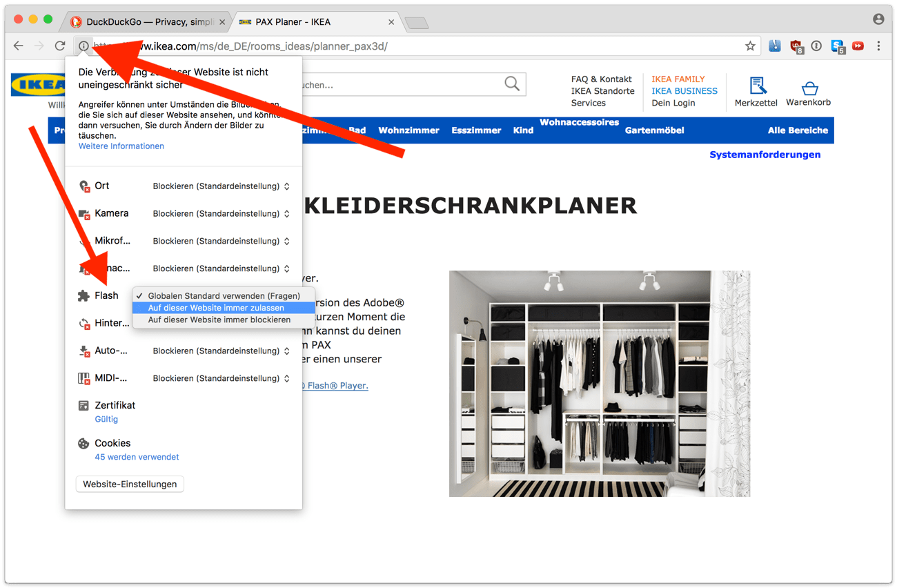Screen dimensions: 897x588
Task: Click the uBlock shield extension icon
Action: [796, 47]
